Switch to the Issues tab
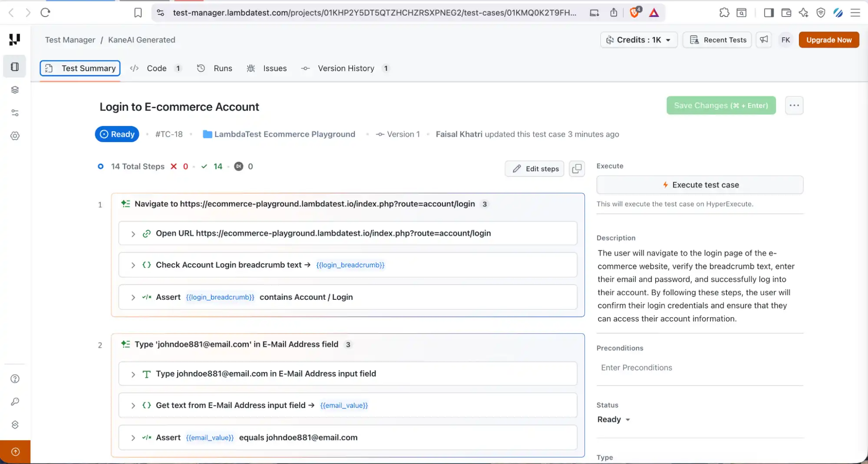Viewport: 868px width, 464px height. [x=267, y=68]
